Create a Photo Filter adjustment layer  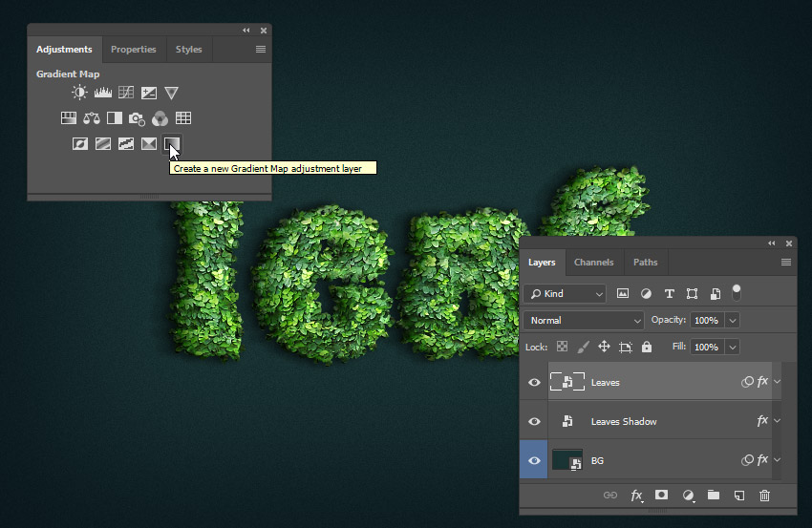[x=137, y=118]
